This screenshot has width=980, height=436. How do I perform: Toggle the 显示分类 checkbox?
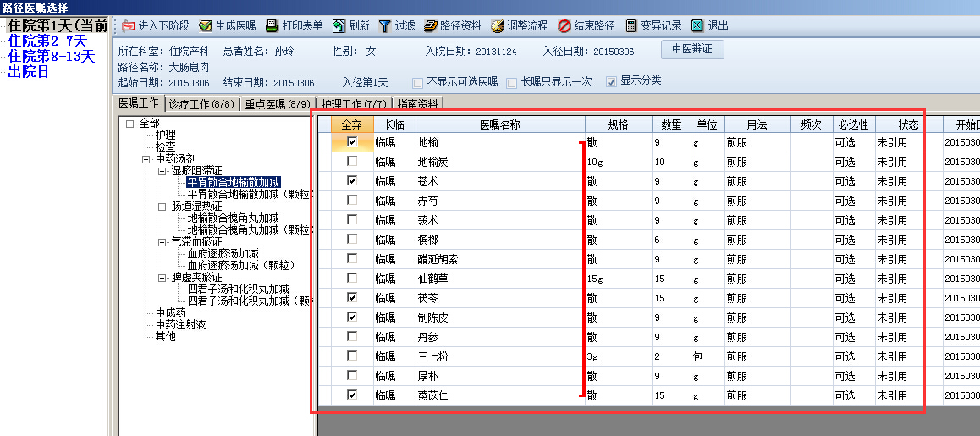pyautogui.click(x=611, y=81)
